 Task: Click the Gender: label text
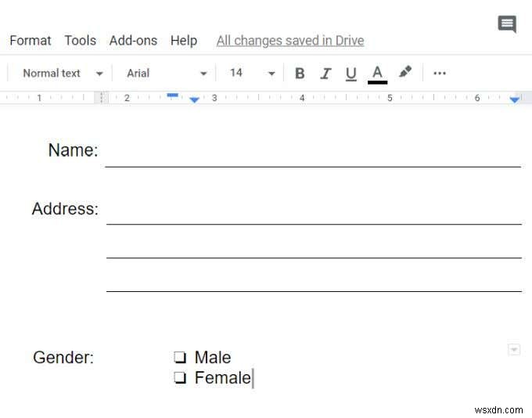tap(63, 357)
